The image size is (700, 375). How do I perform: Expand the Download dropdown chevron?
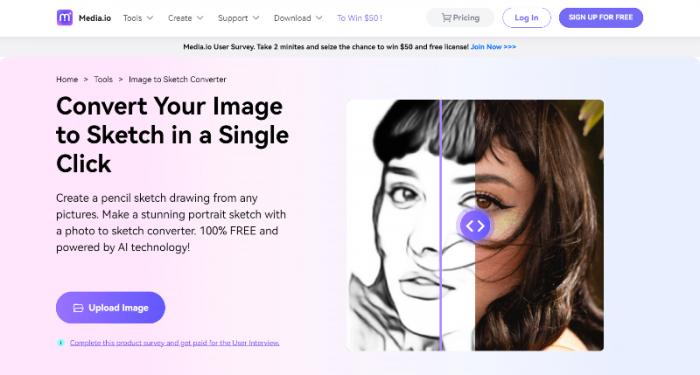[319, 18]
